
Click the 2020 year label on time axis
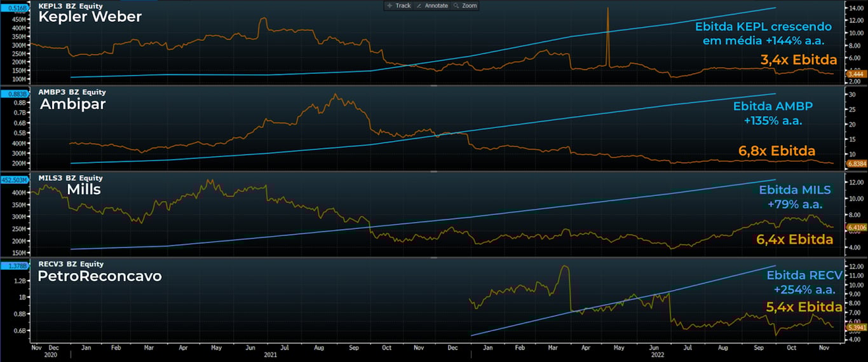pyautogui.click(x=50, y=356)
